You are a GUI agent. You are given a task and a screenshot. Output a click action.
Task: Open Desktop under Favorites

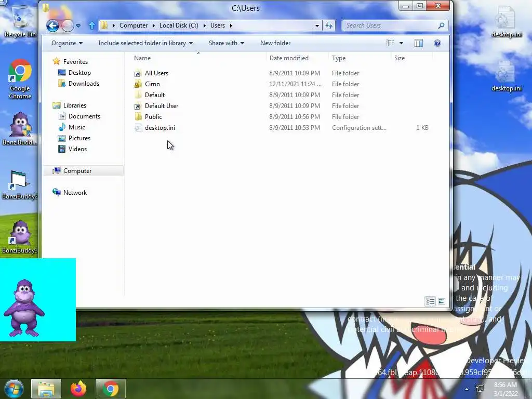(x=79, y=73)
